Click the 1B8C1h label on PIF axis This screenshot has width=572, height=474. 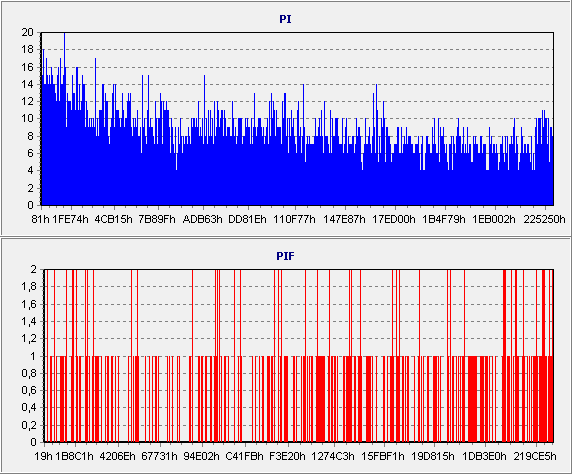point(74,456)
